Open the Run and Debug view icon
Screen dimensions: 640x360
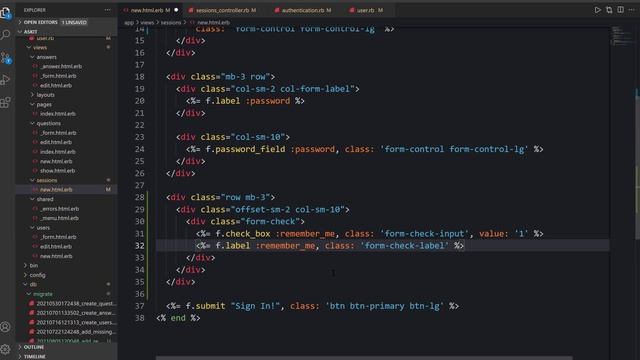tap(6, 80)
